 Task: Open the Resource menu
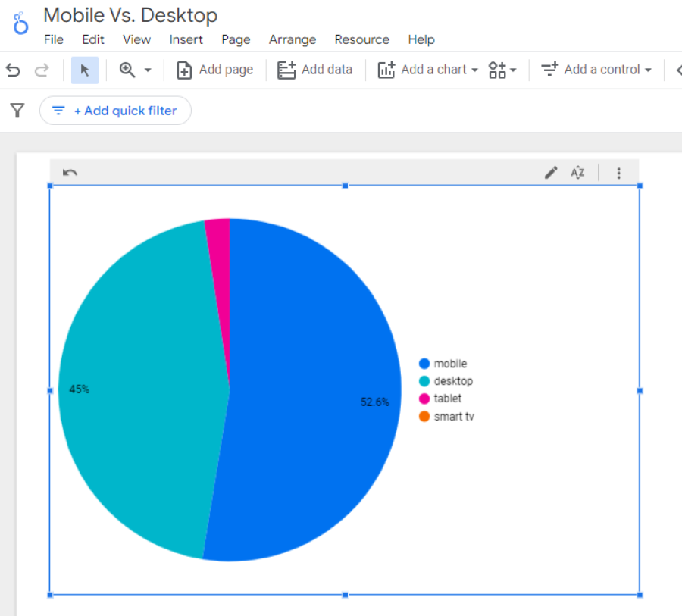tap(362, 39)
